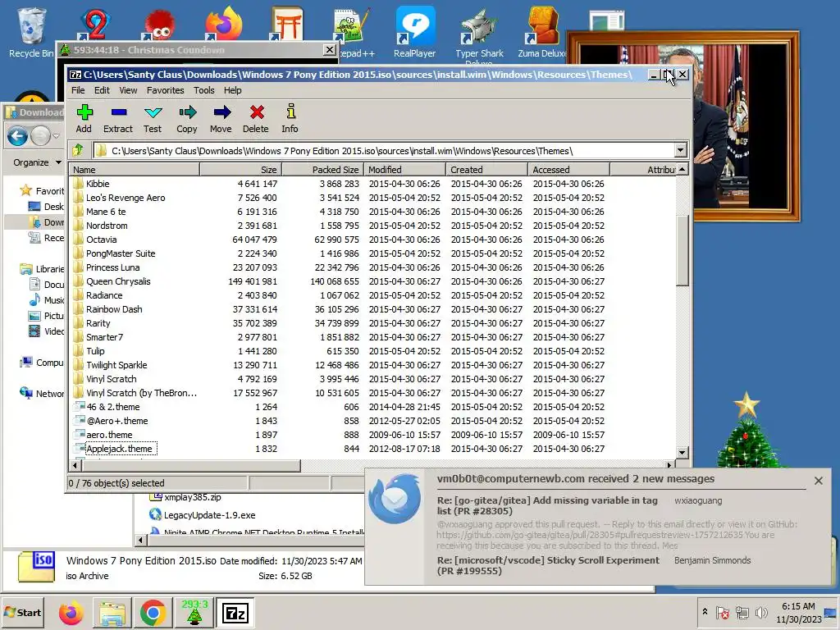The image size is (840, 630).
Task: Launch Chrome from the taskbar
Action: (153, 612)
